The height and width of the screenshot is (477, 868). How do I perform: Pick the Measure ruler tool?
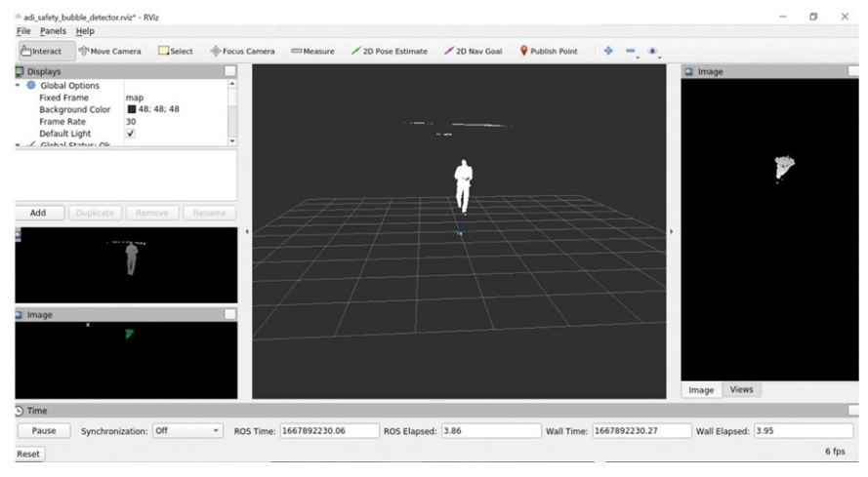[x=312, y=51]
